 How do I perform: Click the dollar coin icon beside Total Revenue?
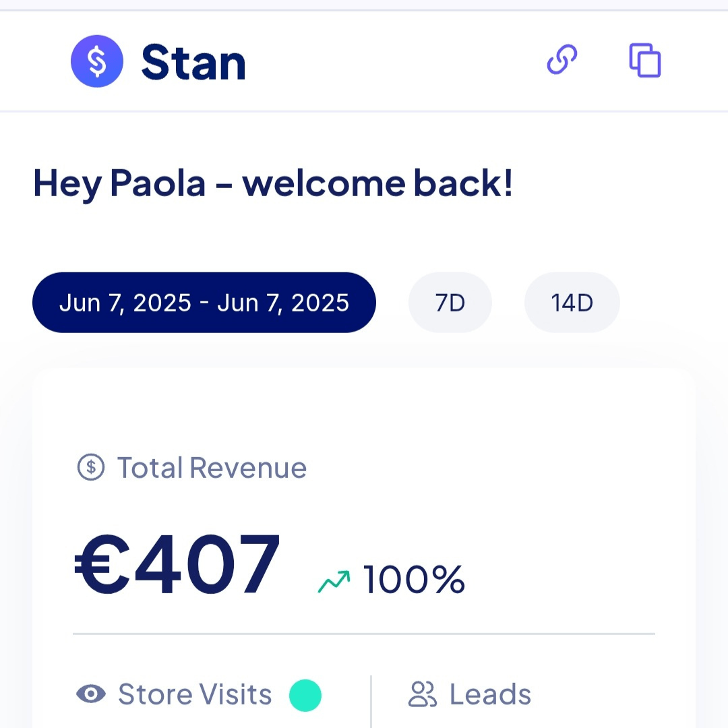click(91, 467)
